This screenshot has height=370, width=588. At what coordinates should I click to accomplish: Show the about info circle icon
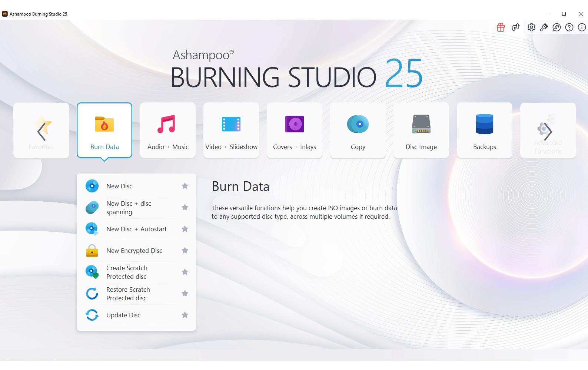[x=582, y=27]
